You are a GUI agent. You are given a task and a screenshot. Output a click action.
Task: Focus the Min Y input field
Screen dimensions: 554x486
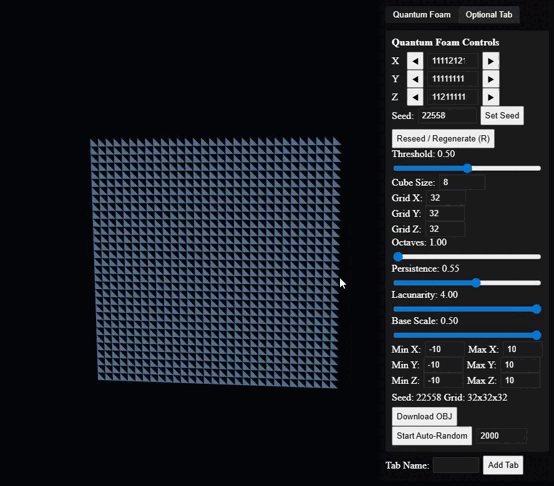(443, 365)
